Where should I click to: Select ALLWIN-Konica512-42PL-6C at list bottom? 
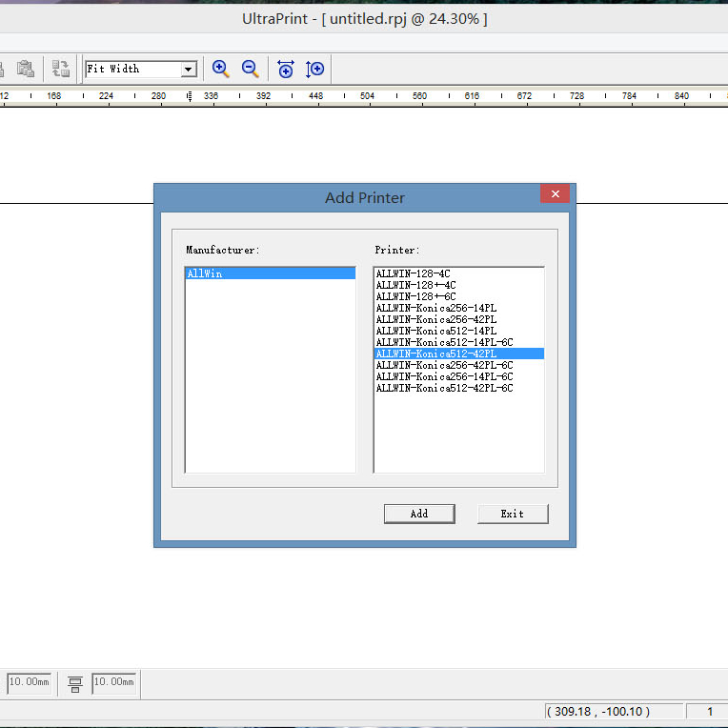[x=444, y=388]
